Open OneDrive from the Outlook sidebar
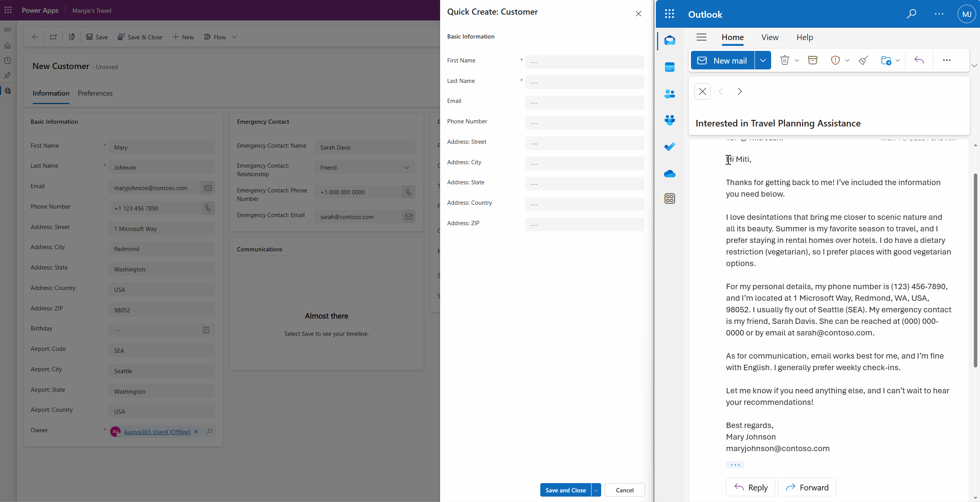Screen dimensions: 980x502 pyautogui.click(x=670, y=174)
